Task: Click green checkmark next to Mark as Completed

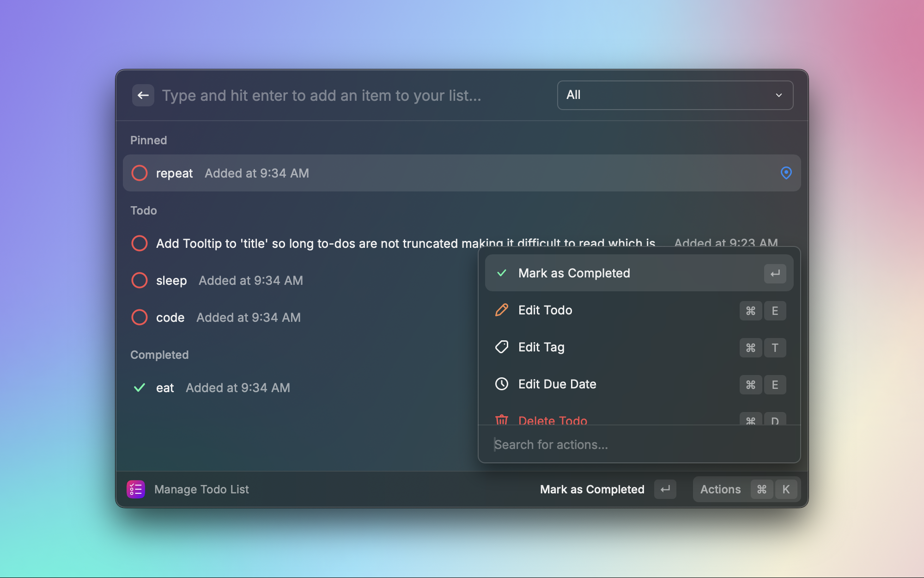Action: pyautogui.click(x=501, y=273)
